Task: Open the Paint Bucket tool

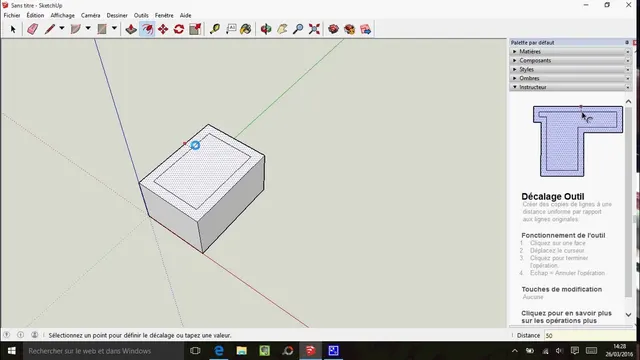Action: (x=246, y=29)
